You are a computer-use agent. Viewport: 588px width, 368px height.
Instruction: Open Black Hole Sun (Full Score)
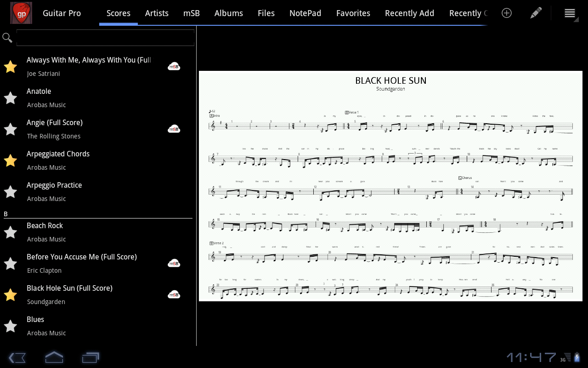(69, 288)
